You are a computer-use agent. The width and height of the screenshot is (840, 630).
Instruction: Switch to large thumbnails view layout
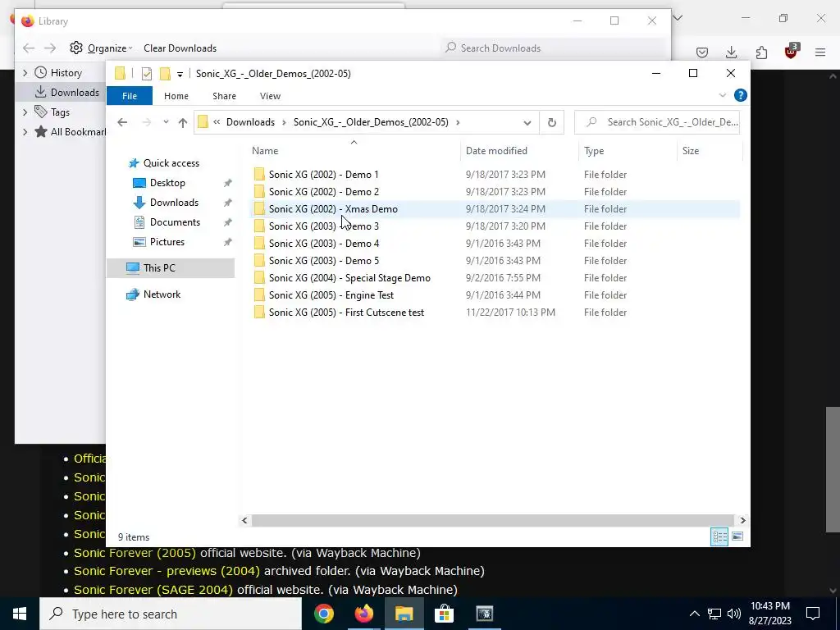tap(737, 536)
